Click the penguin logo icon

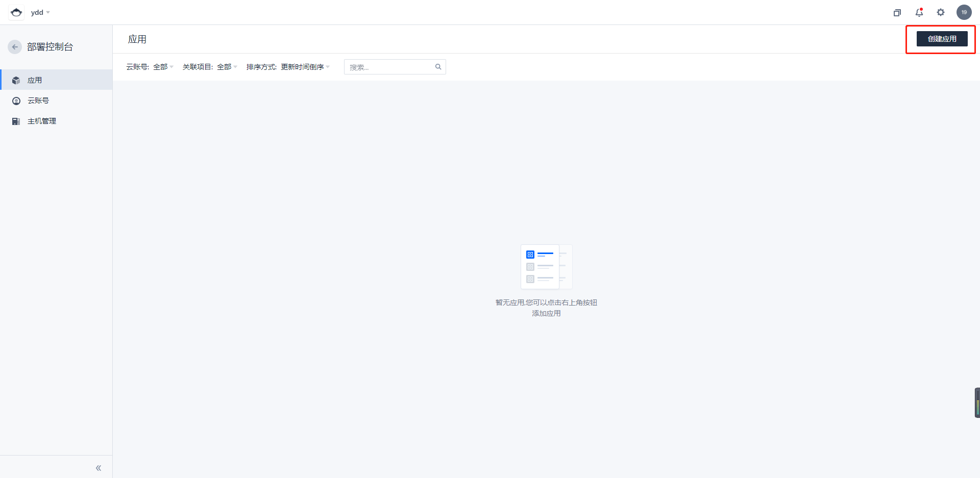pos(16,12)
